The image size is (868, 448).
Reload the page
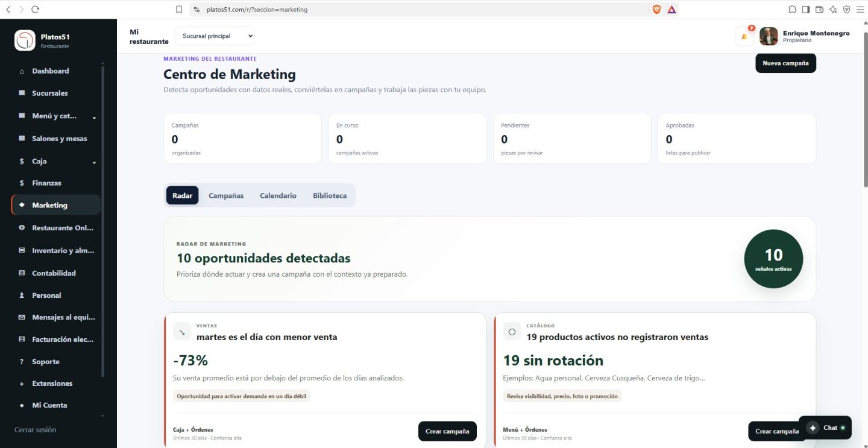pos(35,9)
